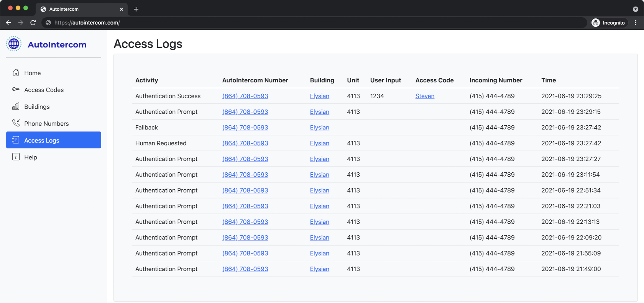This screenshot has width=644, height=303.
Task: Open Elysian link for 22:21:03 entry
Action: [320, 206]
